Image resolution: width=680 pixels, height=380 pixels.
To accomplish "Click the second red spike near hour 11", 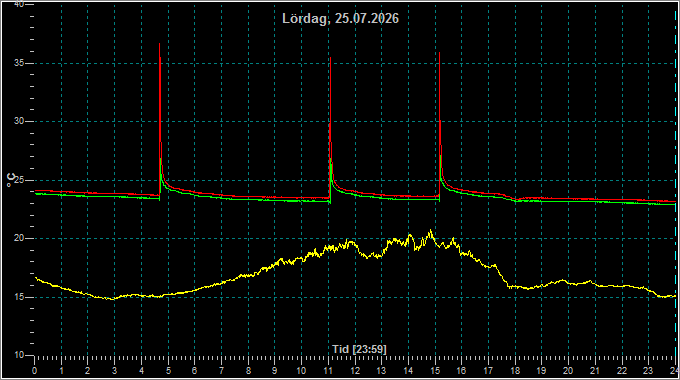I will point(330,58).
